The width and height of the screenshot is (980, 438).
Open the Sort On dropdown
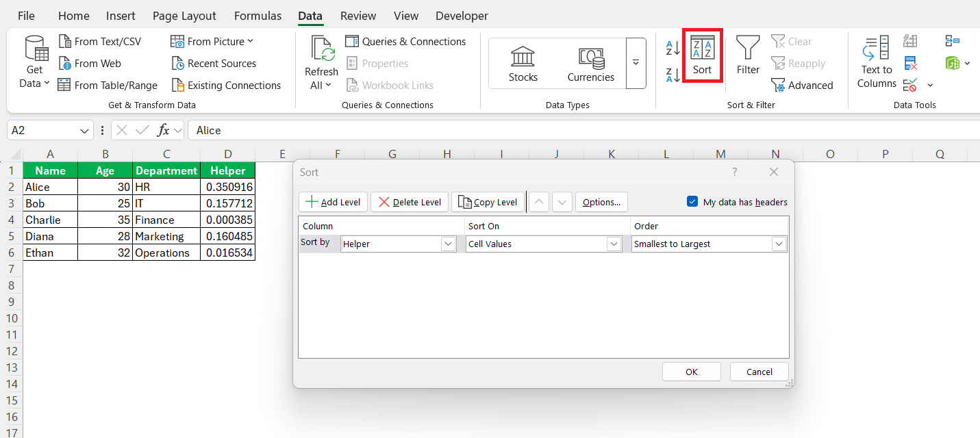tap(613, 244)
